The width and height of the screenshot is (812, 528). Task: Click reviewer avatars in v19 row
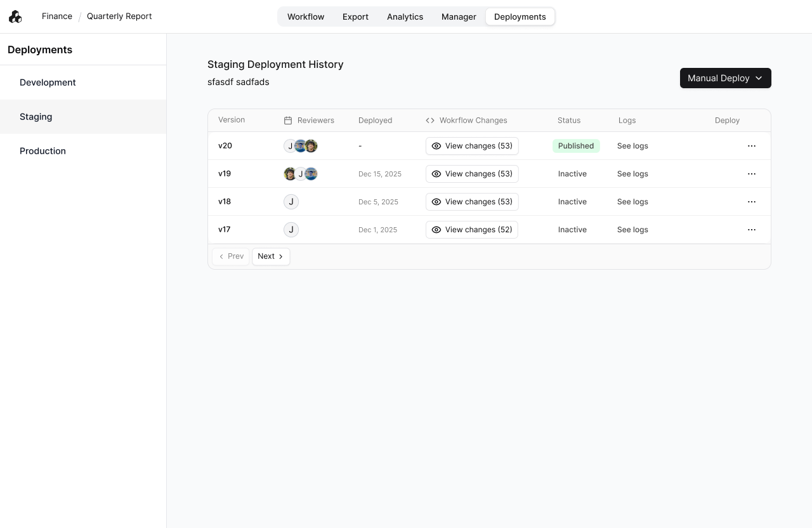click(301, 174)
